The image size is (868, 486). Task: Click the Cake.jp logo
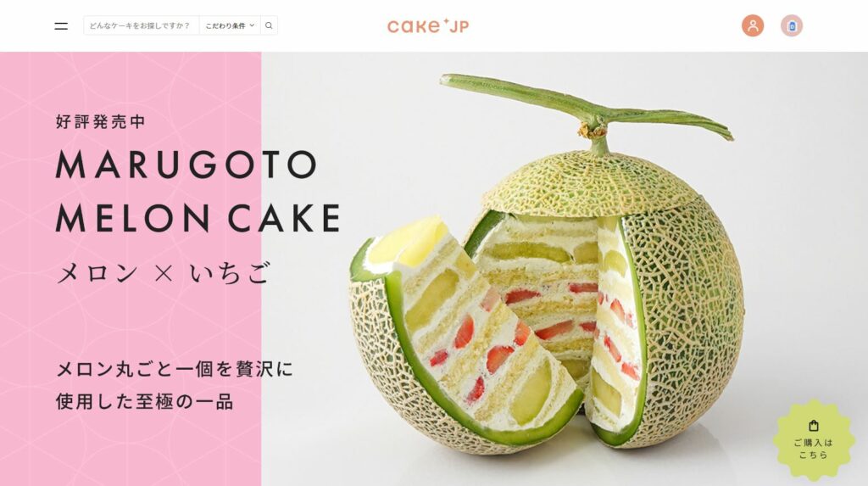point(428,25)
